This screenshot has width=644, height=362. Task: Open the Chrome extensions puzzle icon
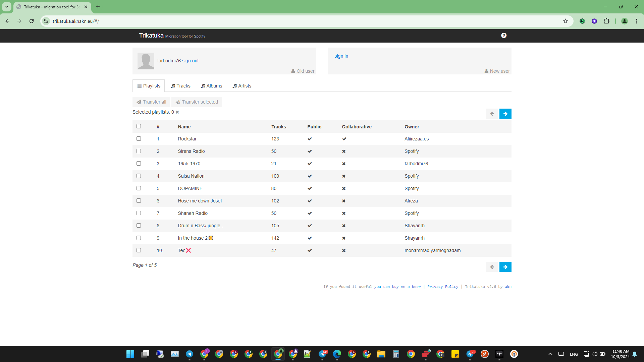[x=606, y=21]
